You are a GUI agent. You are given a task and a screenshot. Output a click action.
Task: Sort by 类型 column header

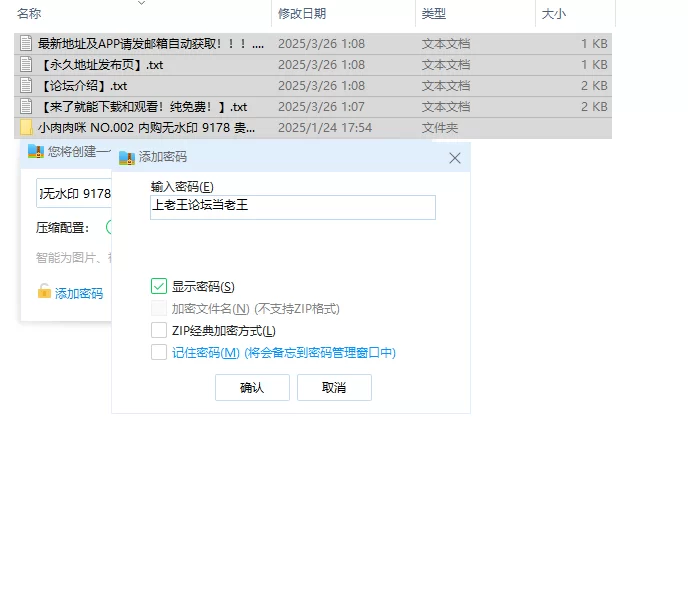[434, 14]
